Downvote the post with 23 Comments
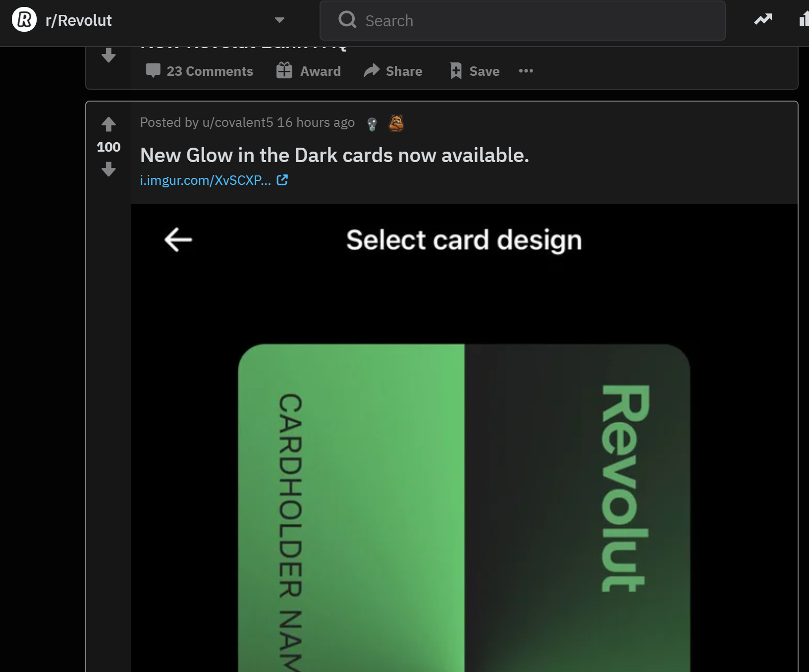This screenshot has height=672, width=809. pyautogui.click(x=108, y=55)
